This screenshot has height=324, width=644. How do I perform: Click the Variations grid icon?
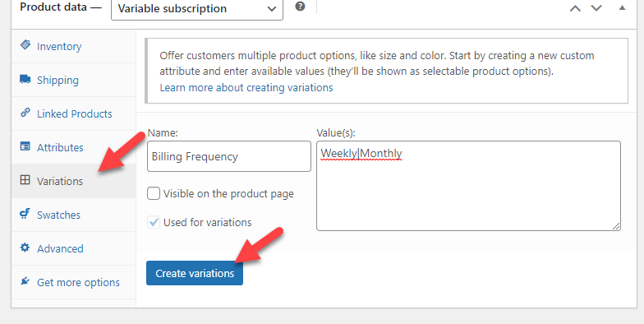(25, 180)
